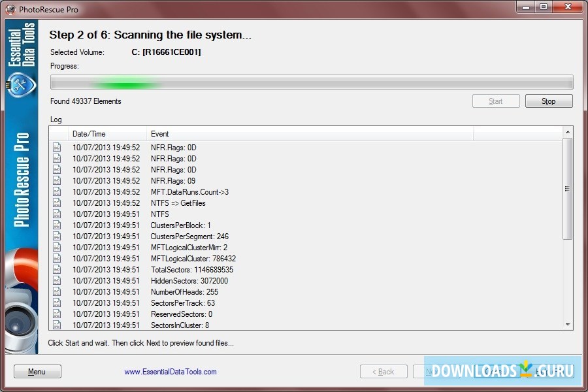The width and height of the screenshot is (588, 392).
Task: Click the document icon on the first NFR.Flags row
Action: pos(58,148)
